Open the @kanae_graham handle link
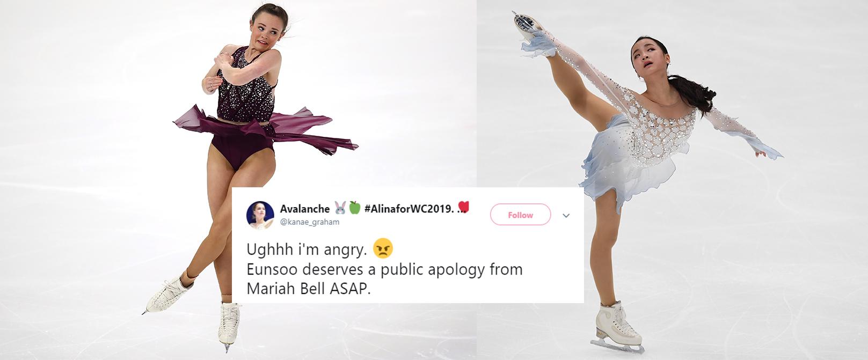 click(x=310, y=222)
